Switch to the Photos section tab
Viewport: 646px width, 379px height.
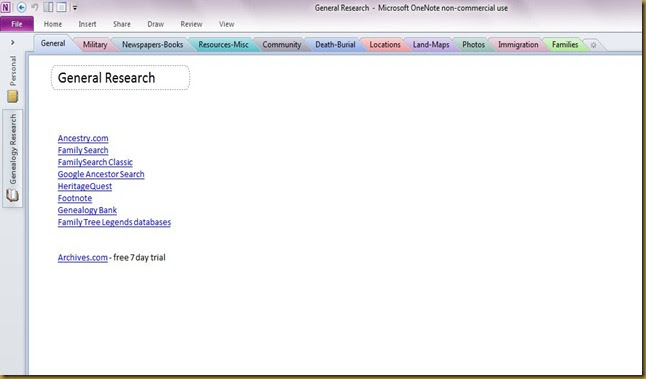click(x=473, y=44)
